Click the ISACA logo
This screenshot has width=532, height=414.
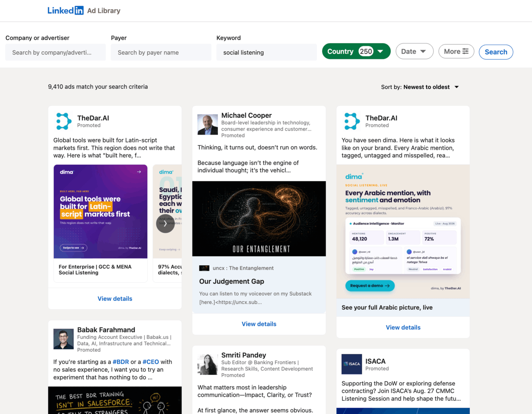(x=351, y=364)
